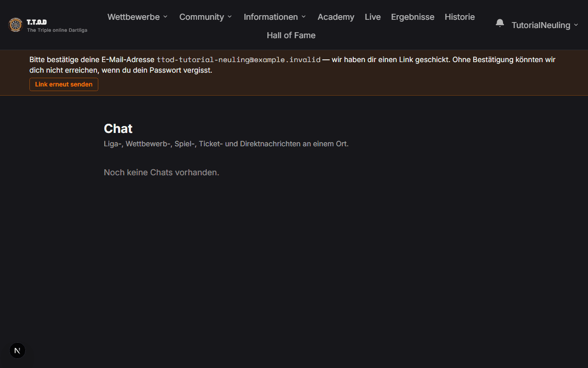Click the Chat page heading
Image resolution: width=588 pixels, height=368 pixels.
tap(118, 128)
